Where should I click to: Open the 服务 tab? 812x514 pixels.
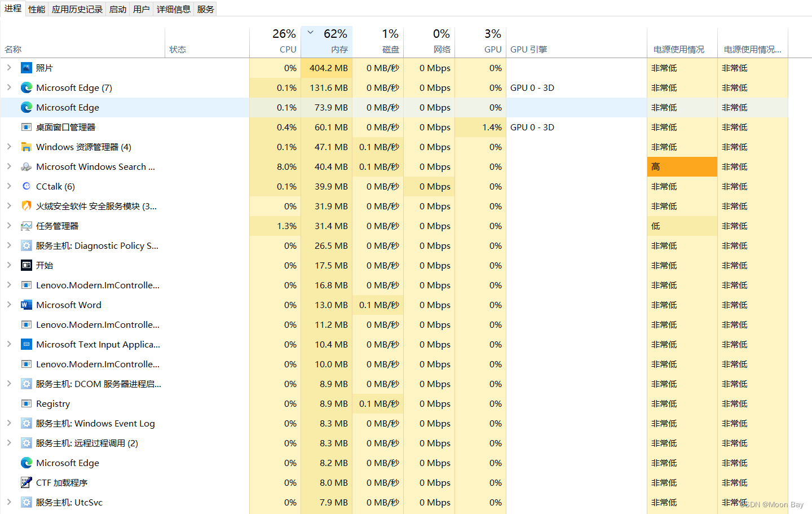point(206,9)
